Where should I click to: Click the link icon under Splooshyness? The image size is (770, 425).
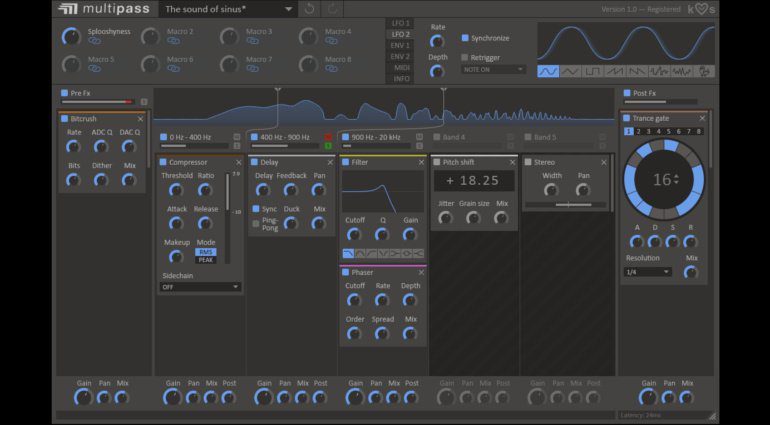click(x=94, y=41)
